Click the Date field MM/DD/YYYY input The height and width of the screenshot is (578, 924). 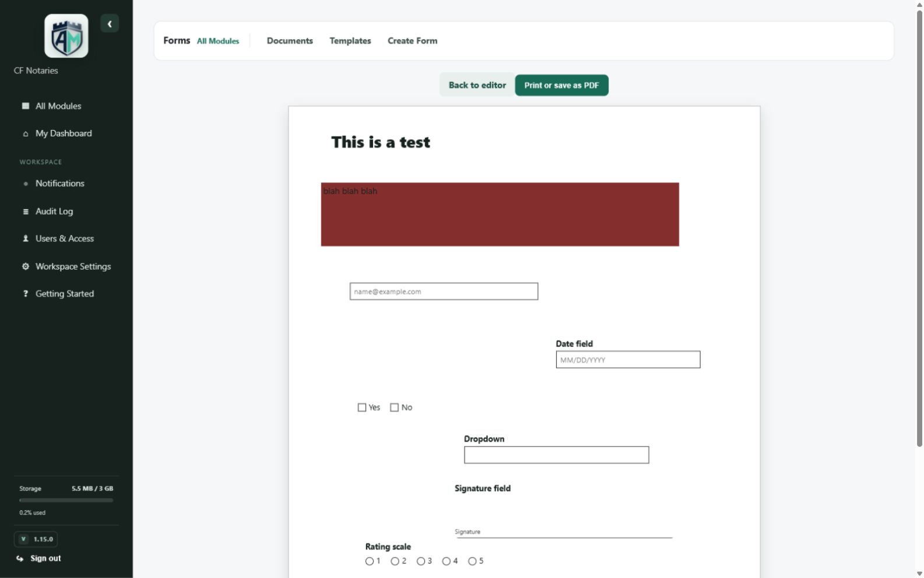tap(628, 360)
